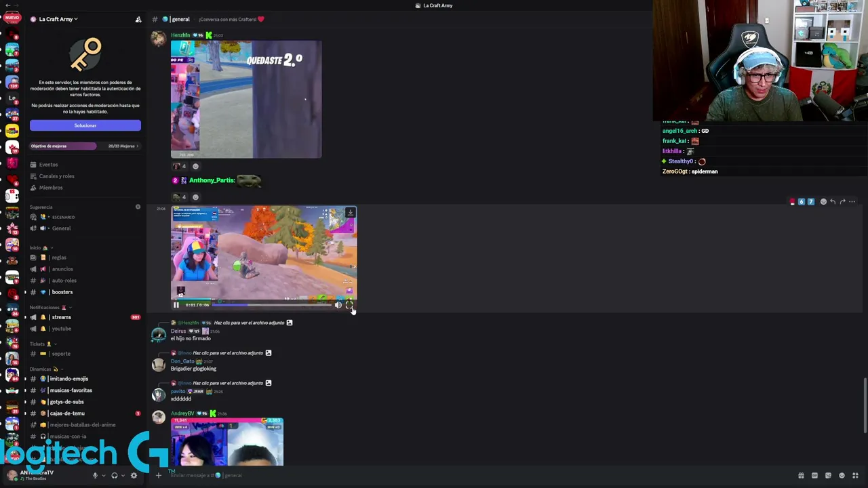Toggle microphone mute in user panel
868x488 pixels.
point(95,476)
